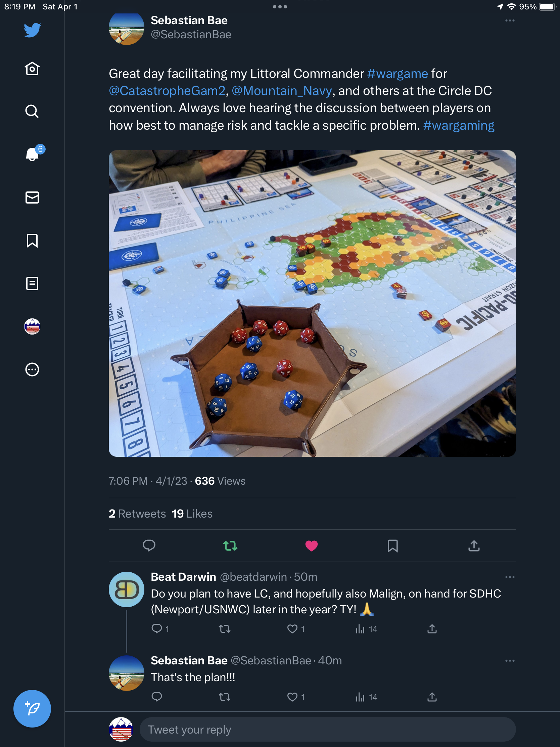560x747 pixels.
Task: Open the Lists icon in sidebar
Action: [x=32, y=284]
